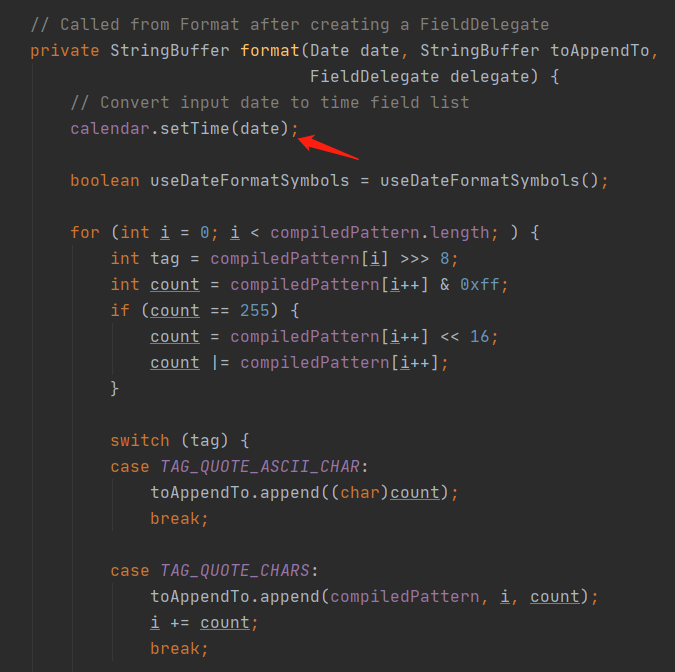Click the toAppendTo.append((char)count) line

(x=304, y=493)
